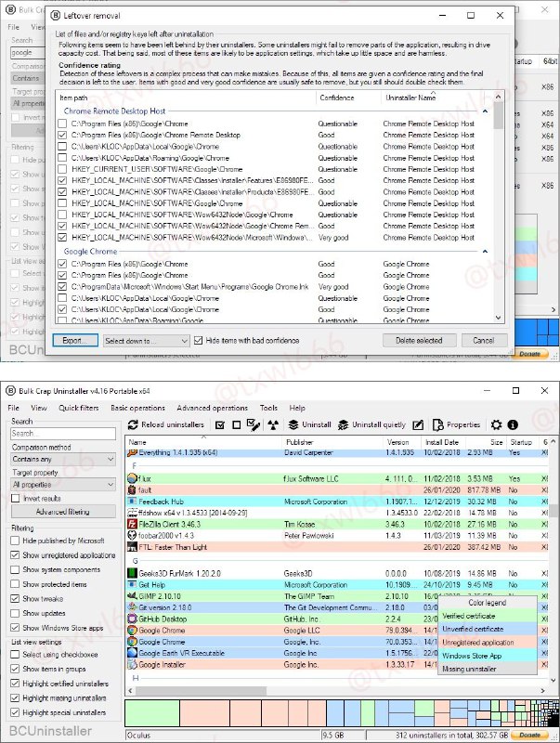
Task: Open the Help menu
Action: 297,408
